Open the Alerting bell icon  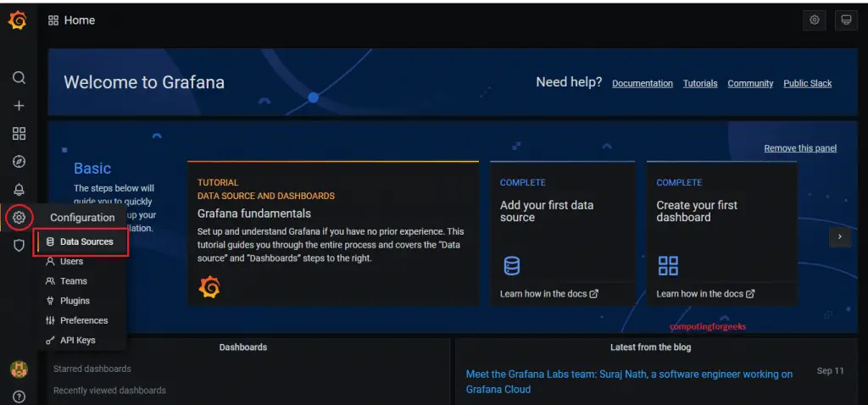click(19, 190)
